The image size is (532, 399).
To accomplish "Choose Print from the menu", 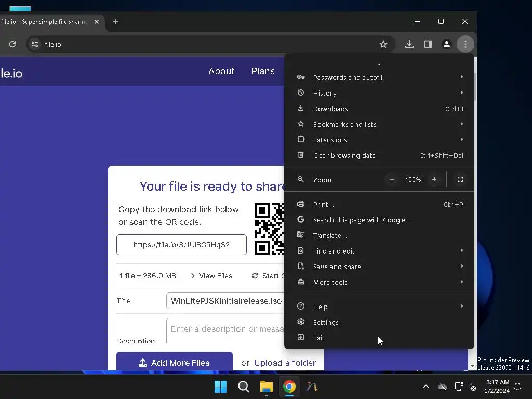I will (x=379, y=204).
